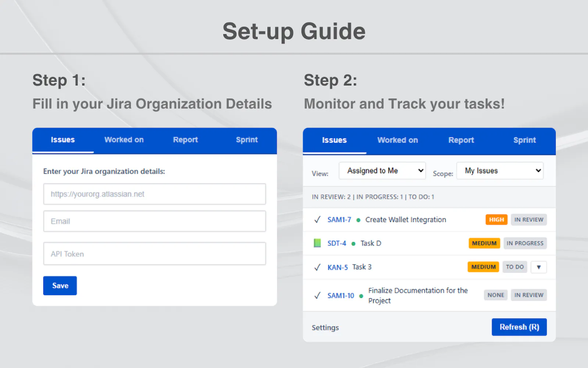Open the Scope dropdown showing My Issues
The image size is (588, 368).
point(500,171)
